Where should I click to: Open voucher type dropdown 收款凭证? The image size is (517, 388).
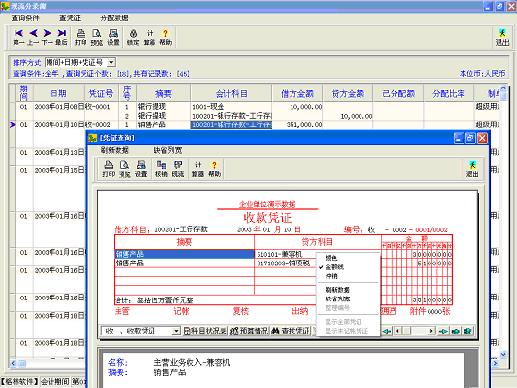pos(176,331)
